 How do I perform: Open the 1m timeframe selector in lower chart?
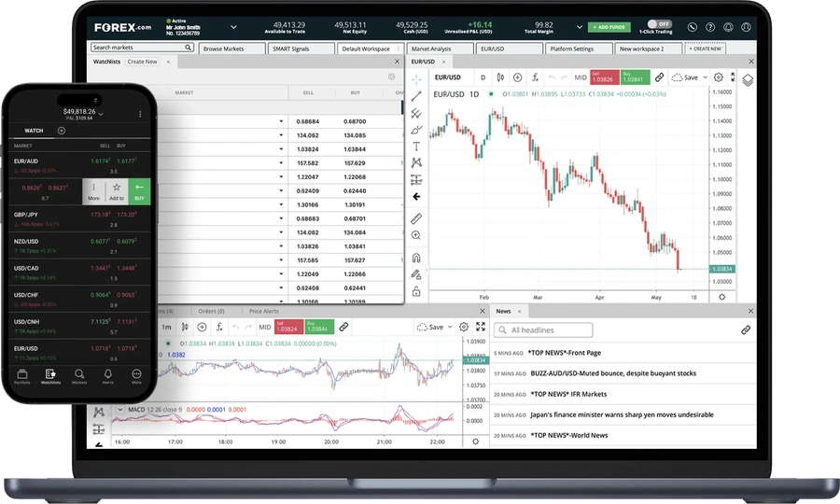click(x=167, y=327)
